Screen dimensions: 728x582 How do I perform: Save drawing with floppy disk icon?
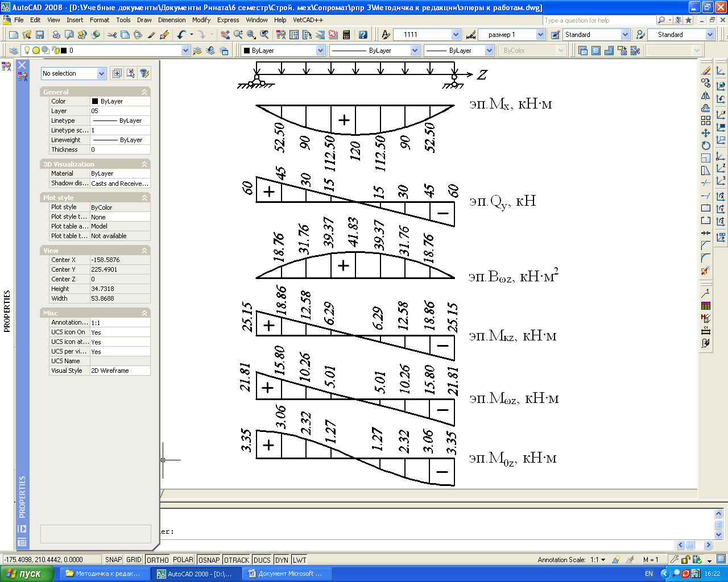[x=40, y=35]
